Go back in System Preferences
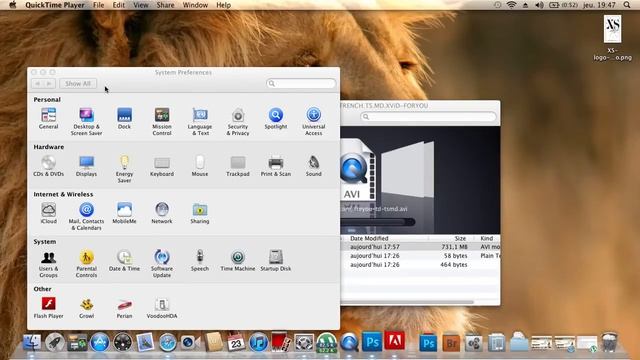The image size is (640, 360). 38,84
